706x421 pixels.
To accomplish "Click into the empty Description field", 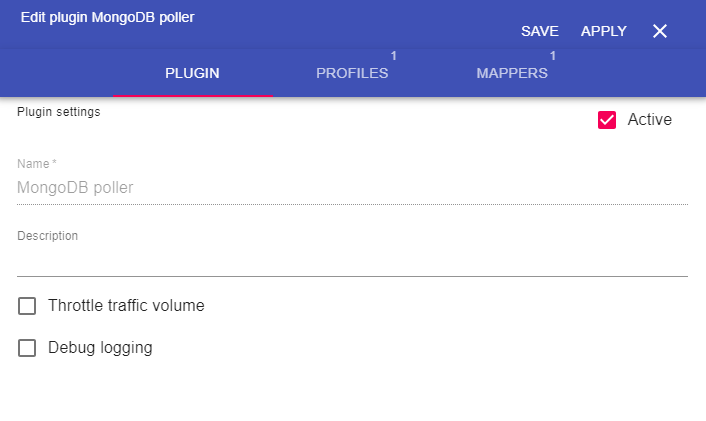I will [352, 260].
